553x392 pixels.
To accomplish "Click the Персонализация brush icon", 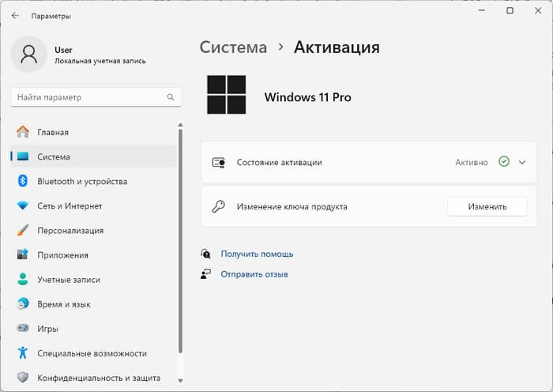I will click(x=23, y=230).
